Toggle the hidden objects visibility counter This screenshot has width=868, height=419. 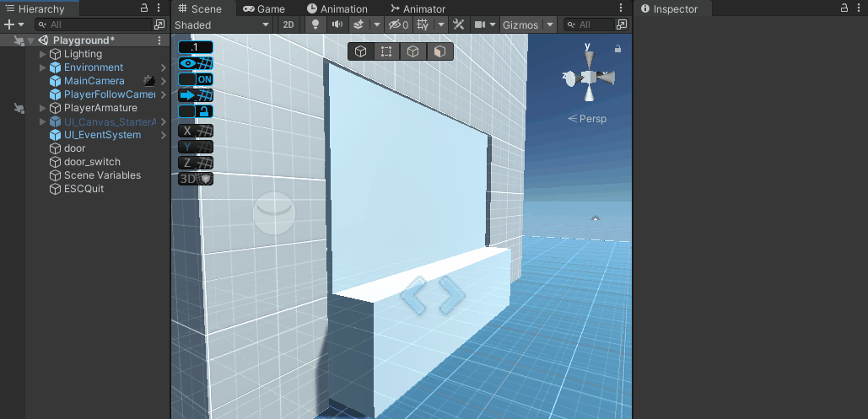point(398,24)
